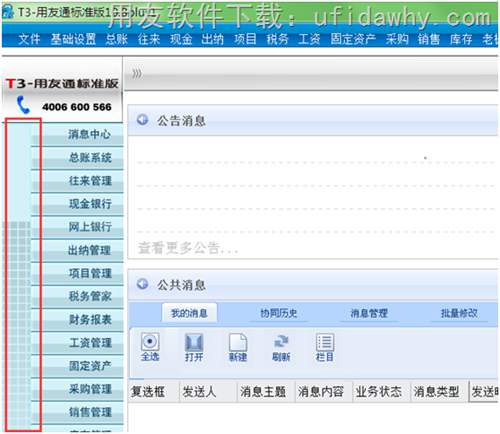Open the 采购 menu

point(397,39)
